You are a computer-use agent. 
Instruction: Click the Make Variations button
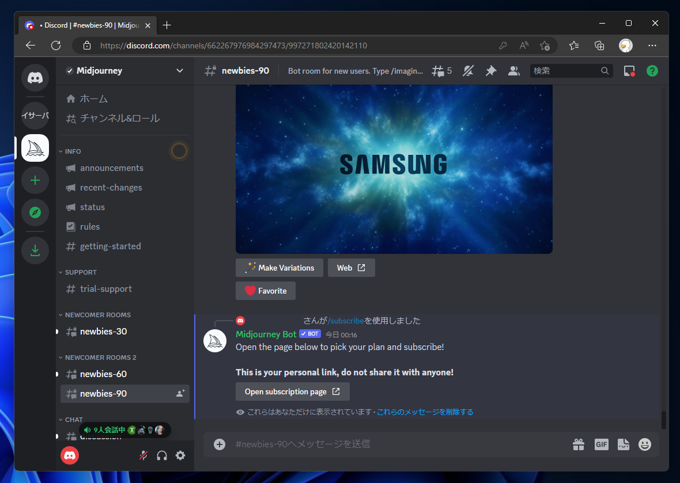coord(279,268)
